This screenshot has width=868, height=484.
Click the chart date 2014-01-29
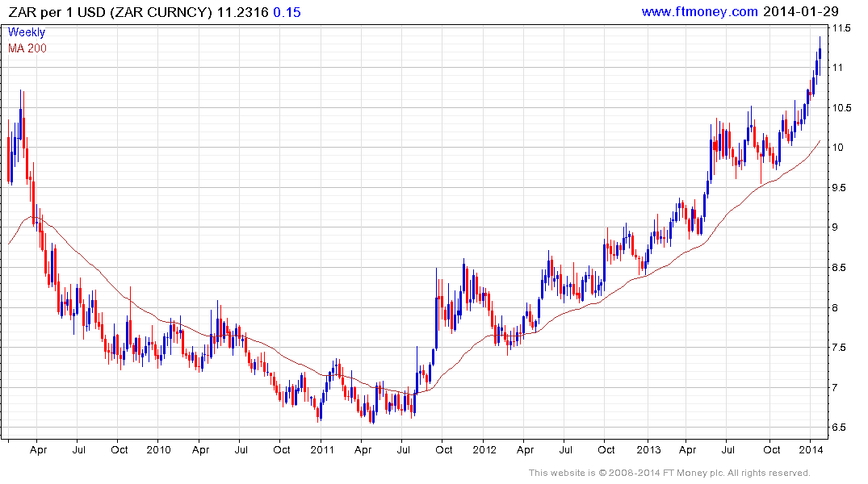tap(800, 11)
